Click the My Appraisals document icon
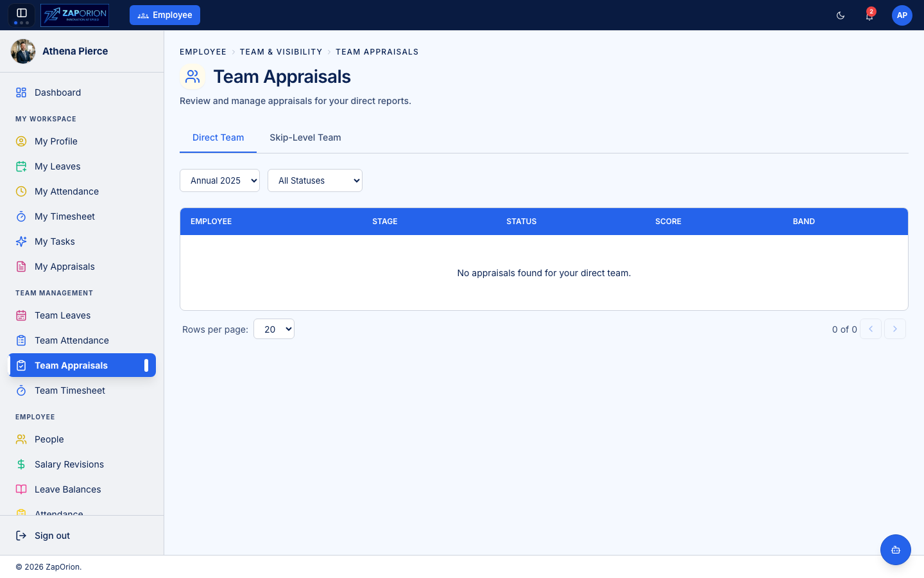924x578 pixels. pos(21,267)
